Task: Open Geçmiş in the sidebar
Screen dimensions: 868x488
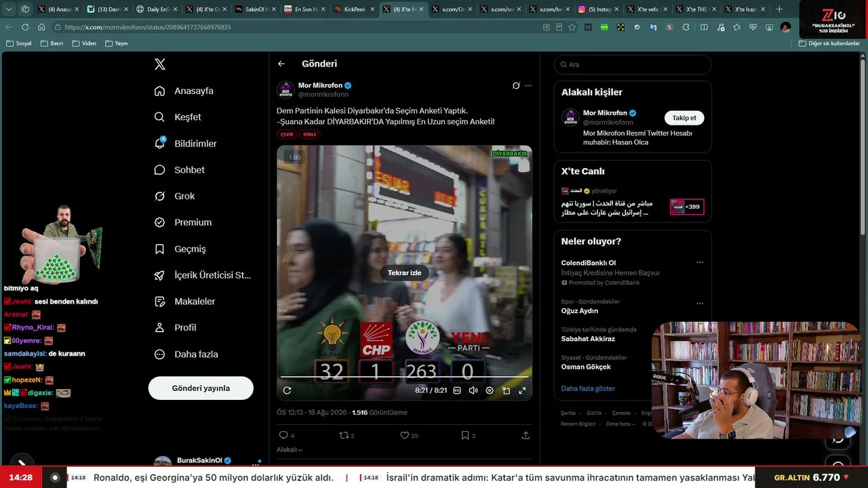Action: click(180, 249)
